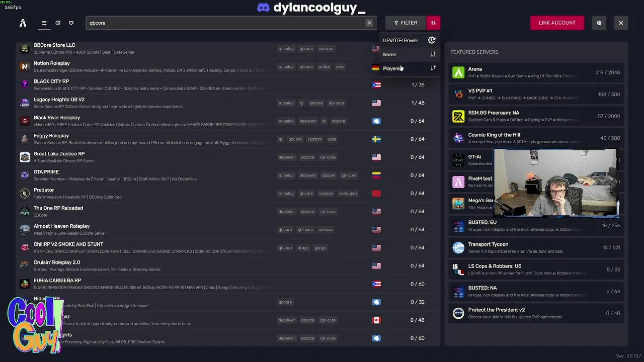Click the Sweden flag on Foggy Roleplay
This screenshot has width=644, height=362.
[376, 139]
